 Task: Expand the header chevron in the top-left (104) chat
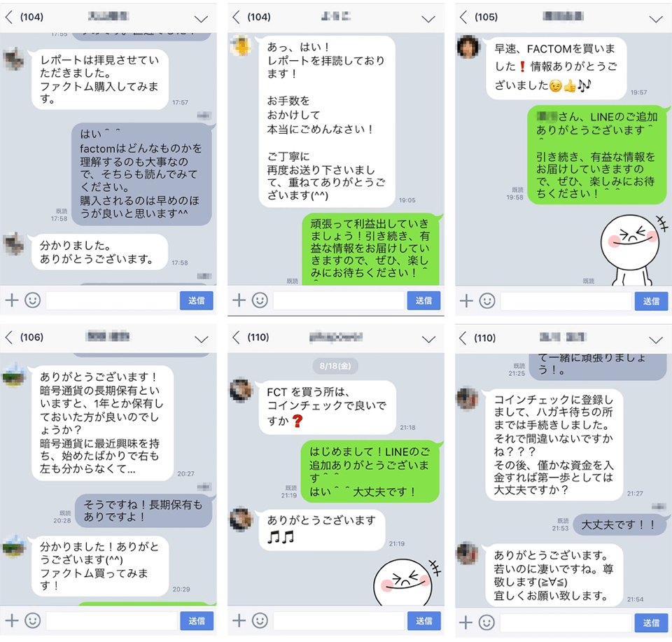201,19
